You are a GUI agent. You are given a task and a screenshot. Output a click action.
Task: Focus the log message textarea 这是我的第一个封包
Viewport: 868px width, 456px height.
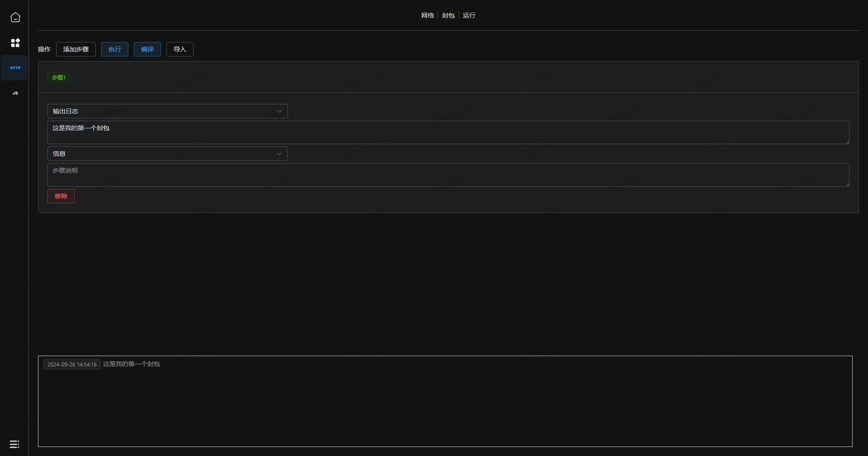(448, 132)
